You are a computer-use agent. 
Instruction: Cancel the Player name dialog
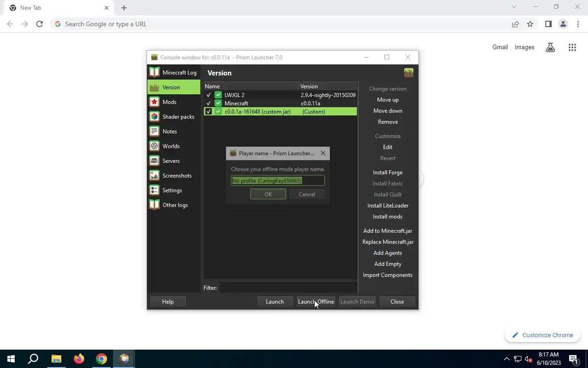click(307, 194)
